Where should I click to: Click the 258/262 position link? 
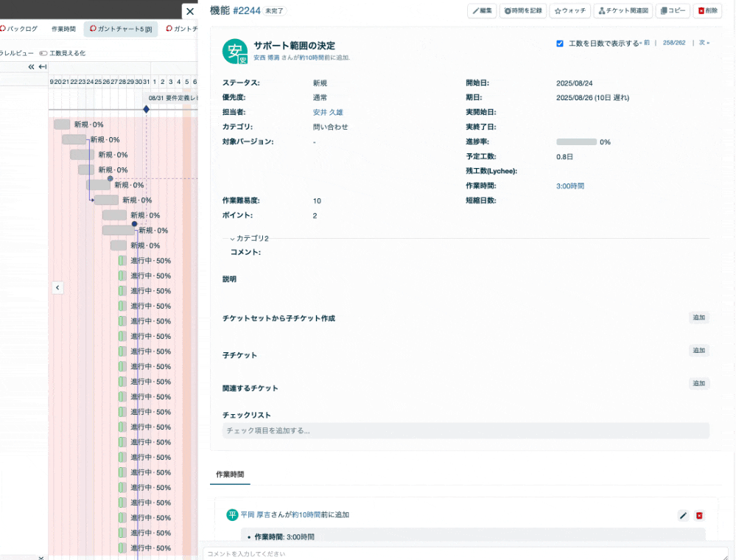pyautogui.click(x=673, y=43)
